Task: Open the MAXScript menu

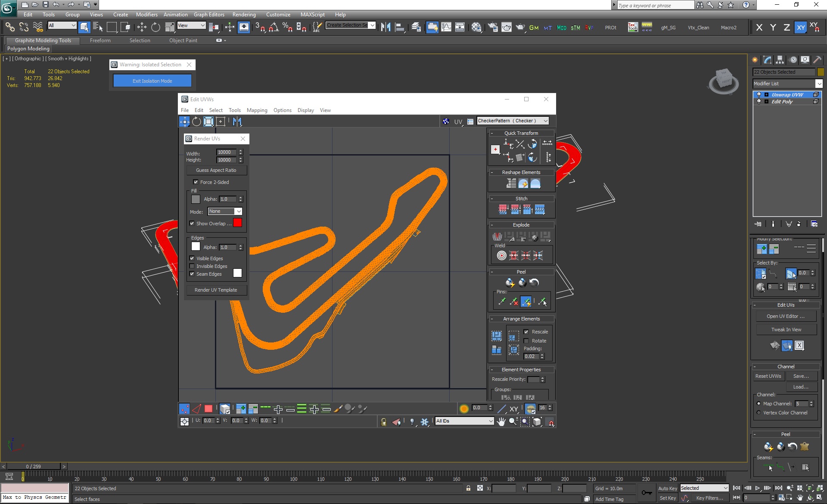Action: [313, 15]
